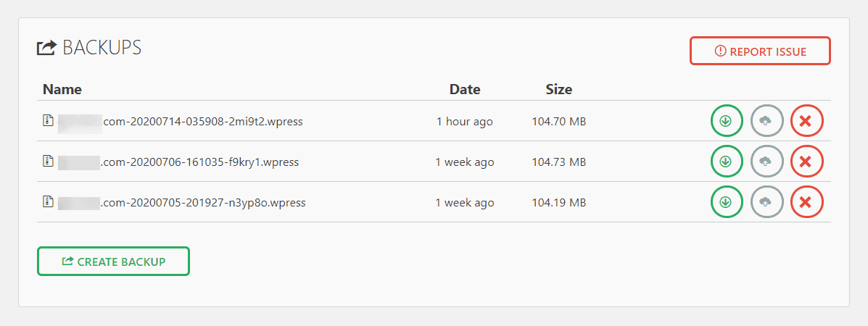Delete the 20200705-201927 backup
Screen dimensions: 868x326
806,202
